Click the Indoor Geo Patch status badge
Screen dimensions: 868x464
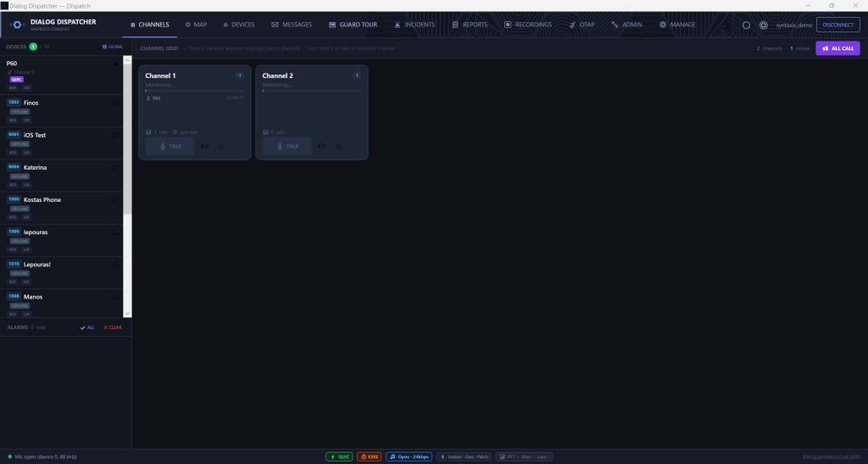(x=464, y=457)
